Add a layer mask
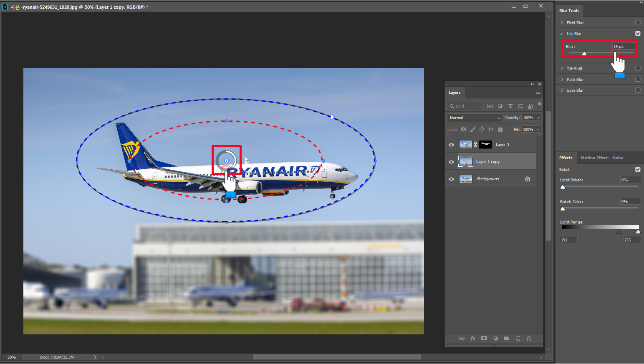This screenshot has height=364, width=644. tap(484, 339)
